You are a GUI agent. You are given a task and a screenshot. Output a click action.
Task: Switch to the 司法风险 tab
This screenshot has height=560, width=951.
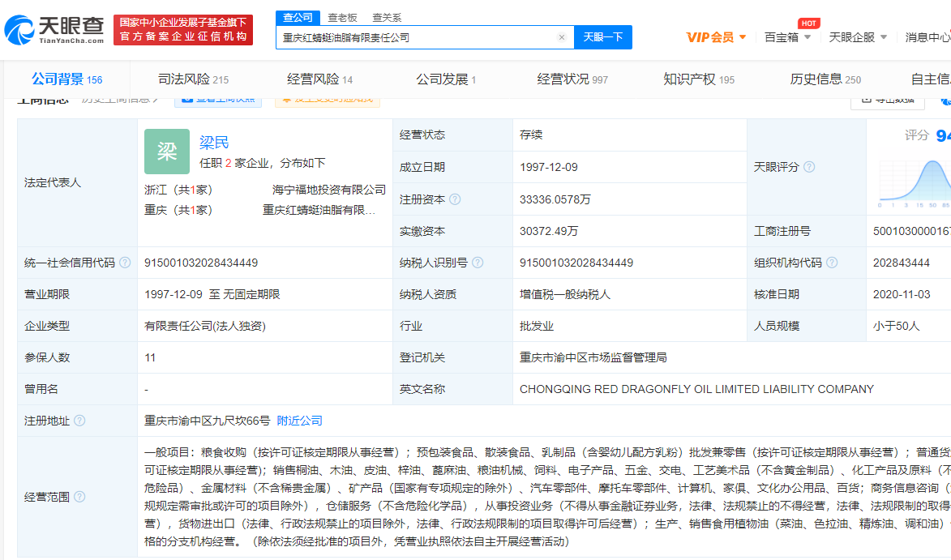[193, 79]
